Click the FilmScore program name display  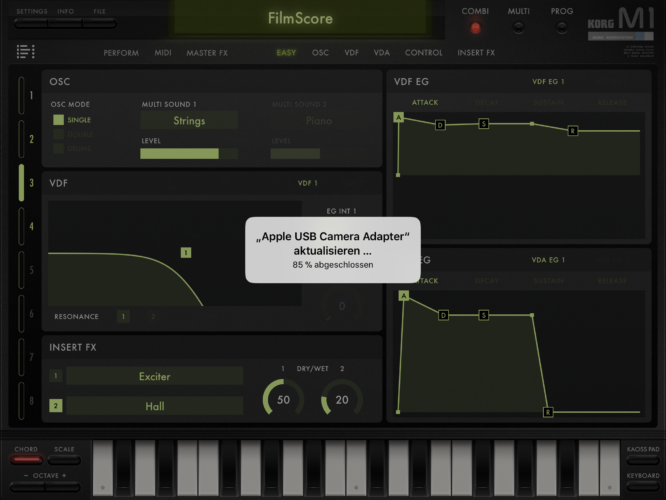coord(300,18)
